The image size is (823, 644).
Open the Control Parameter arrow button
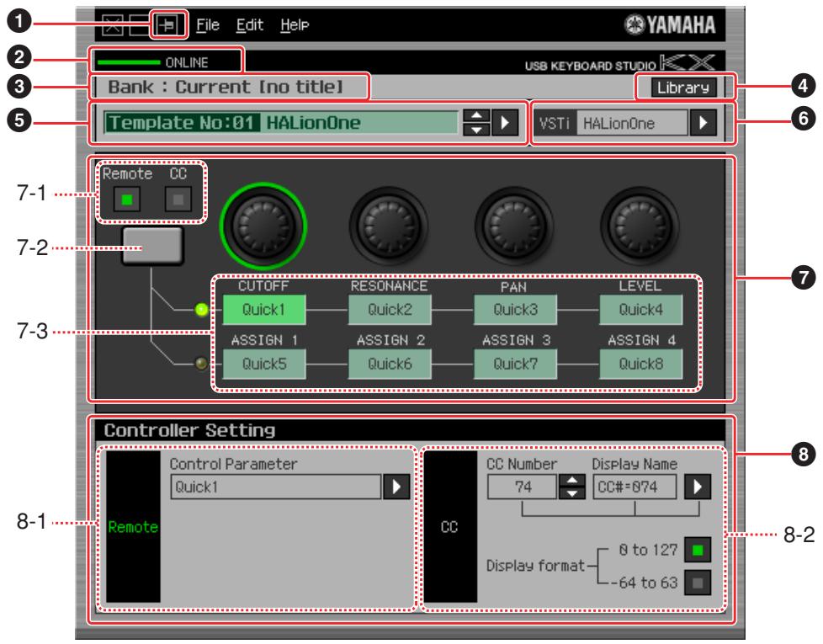396,487
